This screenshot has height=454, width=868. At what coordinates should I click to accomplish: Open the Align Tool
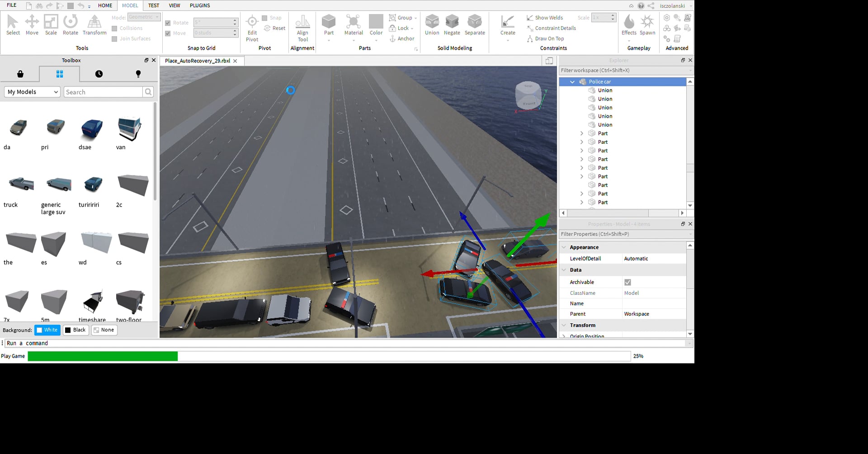pos(302,27)
